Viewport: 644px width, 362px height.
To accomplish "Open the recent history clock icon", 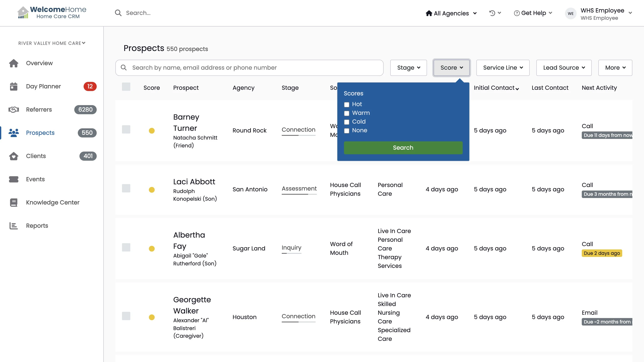I will click(492, 13).
